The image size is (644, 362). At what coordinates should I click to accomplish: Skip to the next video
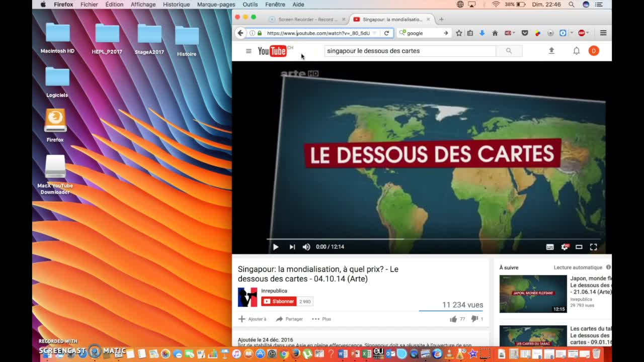tap(292, 247)
